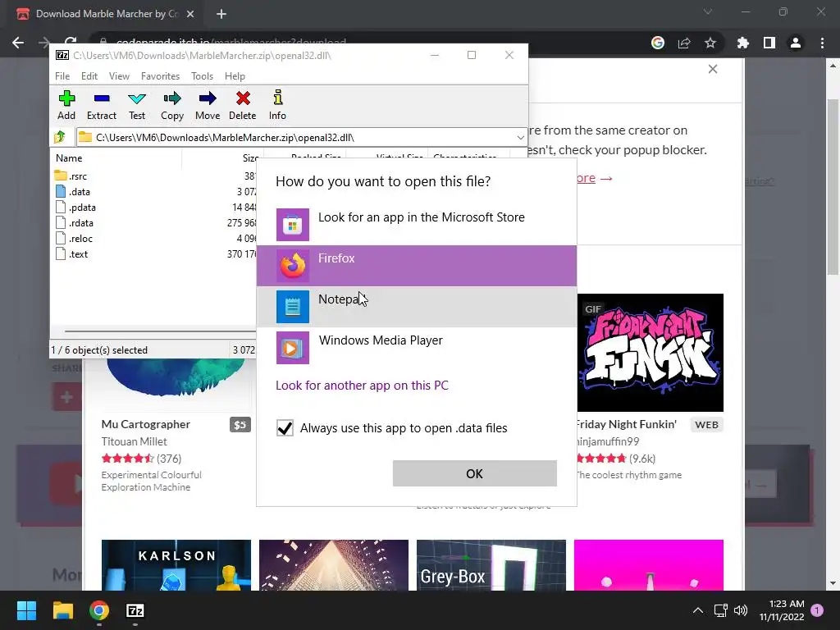
Task: Click the Move toolbar icon in 7-Zip
Action: click(x=208, y=106)
